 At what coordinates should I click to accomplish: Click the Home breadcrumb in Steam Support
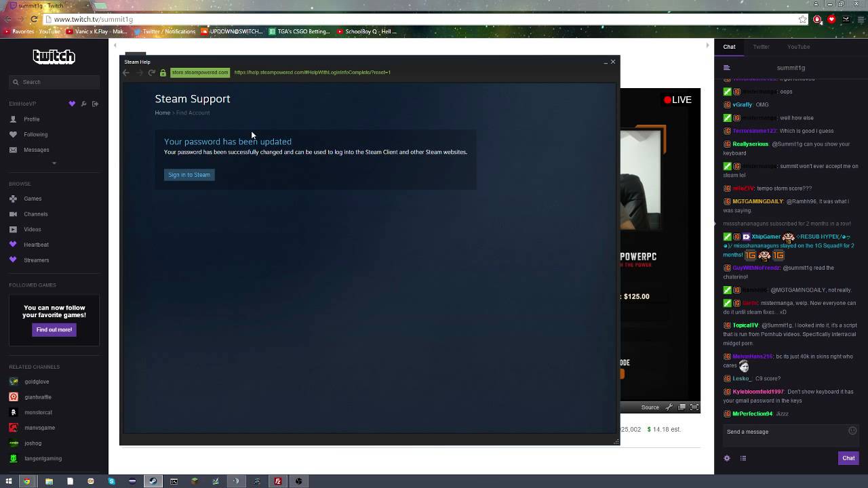tap(162, 113)
